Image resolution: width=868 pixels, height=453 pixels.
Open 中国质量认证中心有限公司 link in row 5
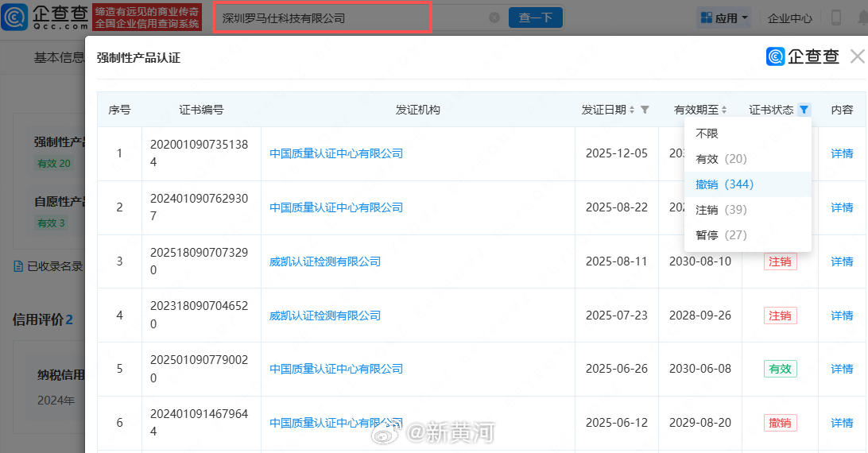coord(336,369)
